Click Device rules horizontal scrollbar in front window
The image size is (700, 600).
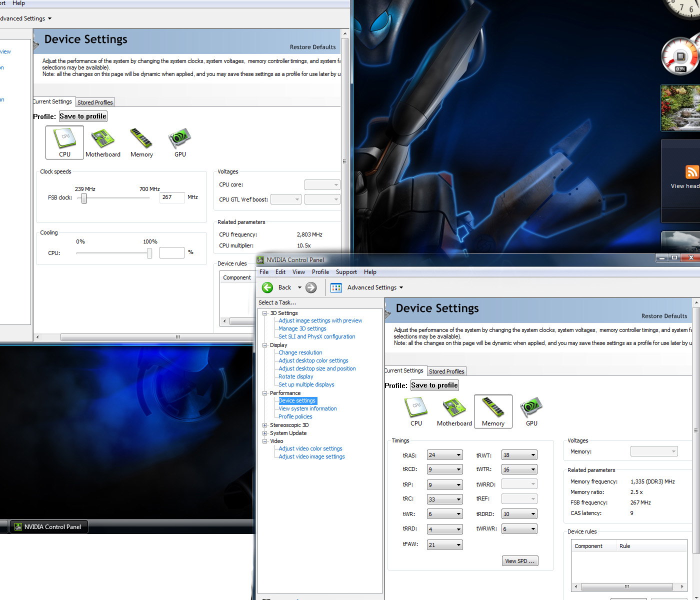(x=628, y=586)
